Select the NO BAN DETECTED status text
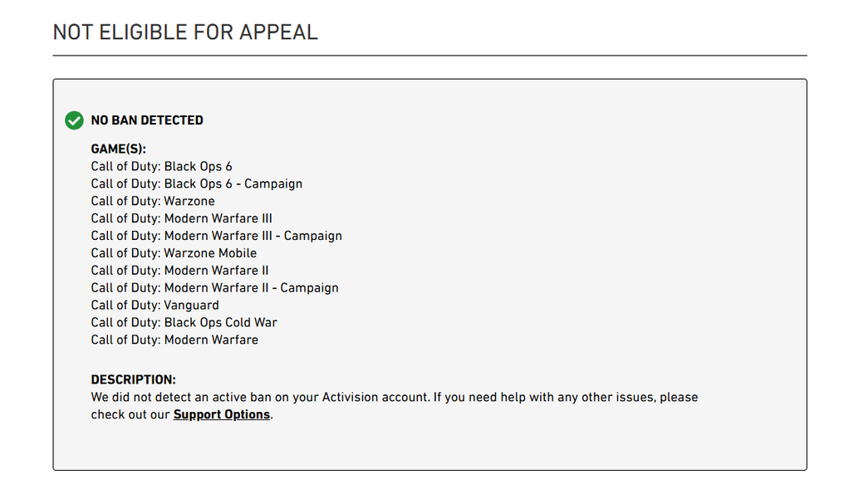The height and width of the screenshot is (504, 854). [147, 120]
